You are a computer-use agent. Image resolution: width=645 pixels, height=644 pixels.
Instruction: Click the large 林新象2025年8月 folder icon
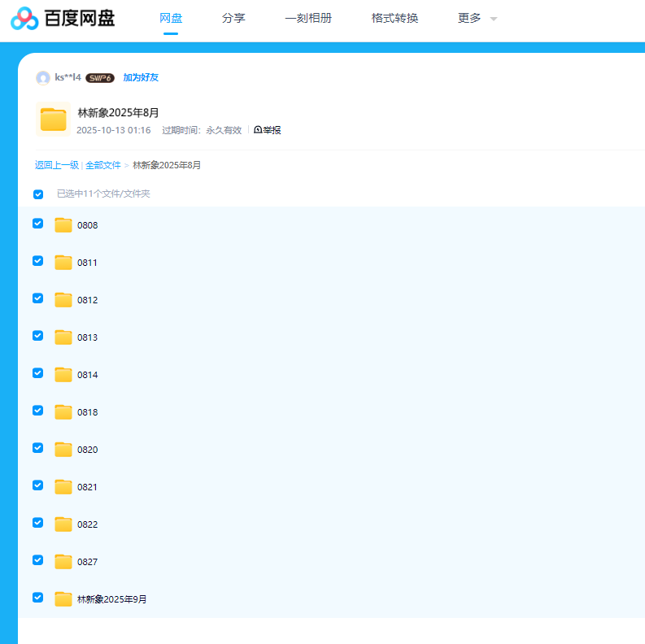coord(54,120)
